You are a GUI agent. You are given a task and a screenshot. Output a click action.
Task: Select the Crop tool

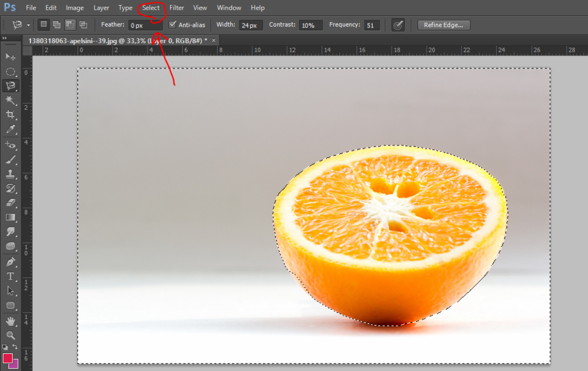point(10,114)
